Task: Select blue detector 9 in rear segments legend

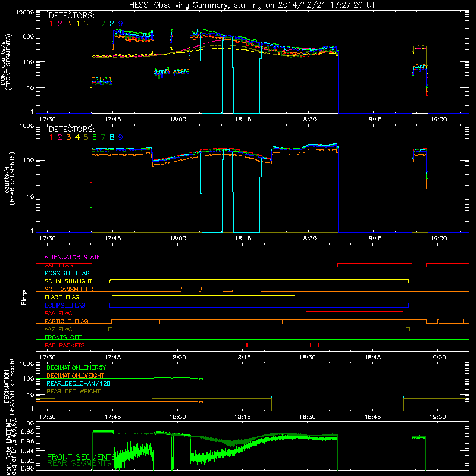Action: (x=121, y=137)
